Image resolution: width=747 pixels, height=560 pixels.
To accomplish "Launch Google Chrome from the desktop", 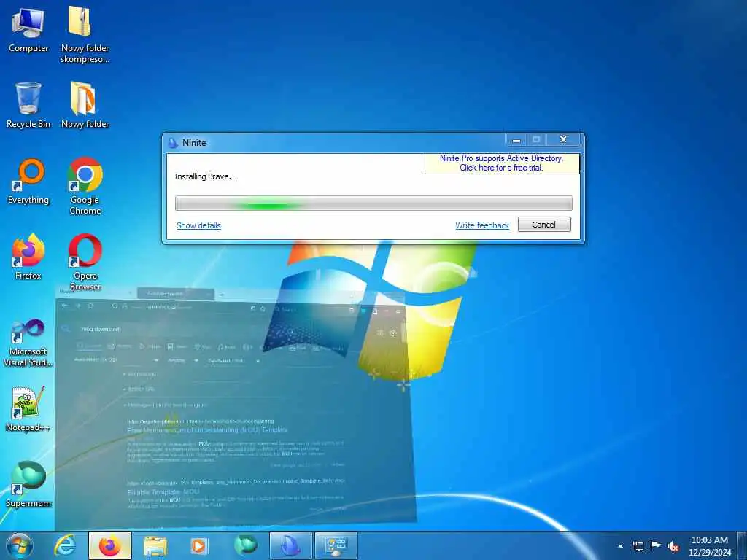I will click(x=85, y=186).
